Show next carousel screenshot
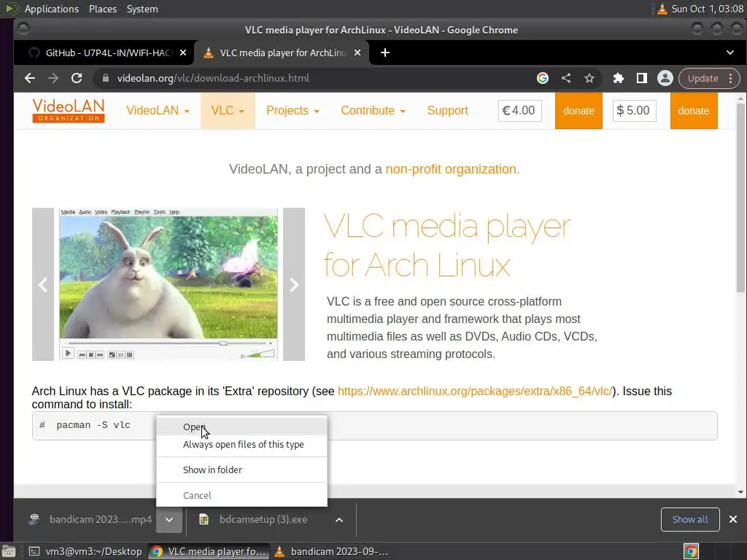Image resolution: width=747 pixels, height=560 pixels. [294, 284]
